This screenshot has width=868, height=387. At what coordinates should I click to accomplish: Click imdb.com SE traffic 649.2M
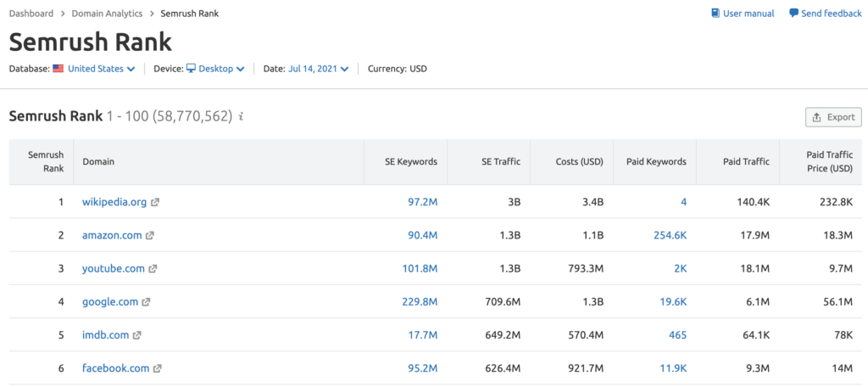coord(504,335)
